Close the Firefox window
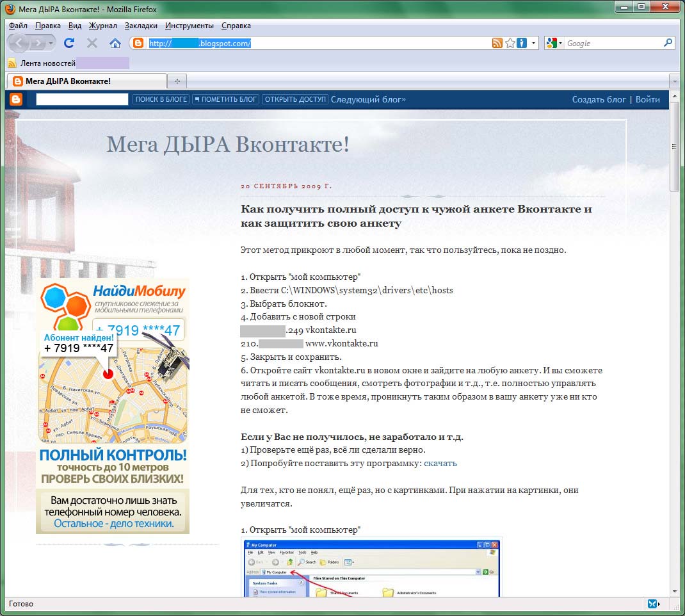Screen dimensions: 685x616 665,6
